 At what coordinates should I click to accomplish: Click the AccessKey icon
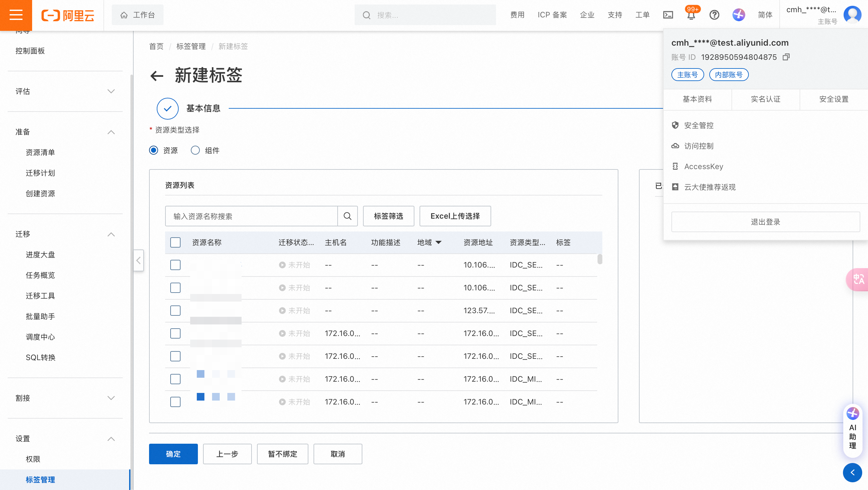(675, 166)
